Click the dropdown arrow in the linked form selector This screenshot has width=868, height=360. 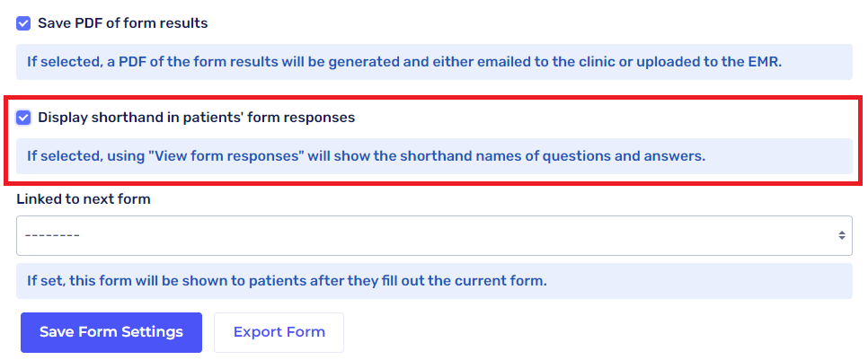pos(841,235)
